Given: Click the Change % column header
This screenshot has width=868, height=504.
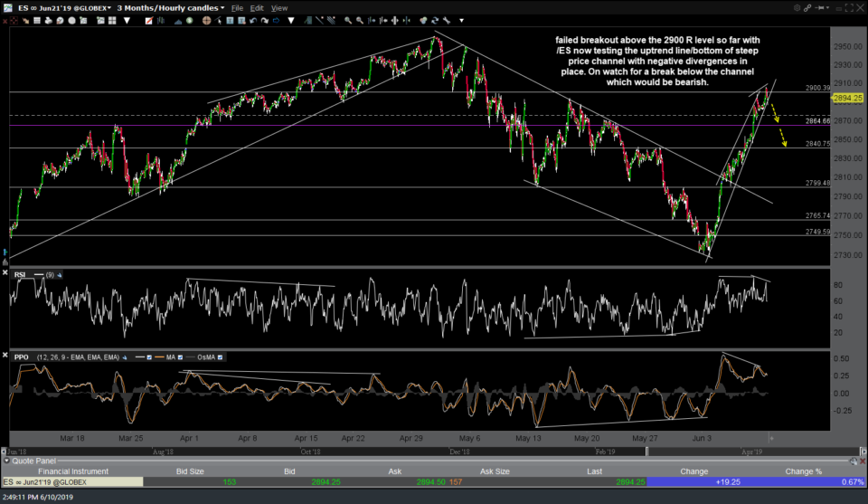Looking at the screenshot, I should 803,471.
